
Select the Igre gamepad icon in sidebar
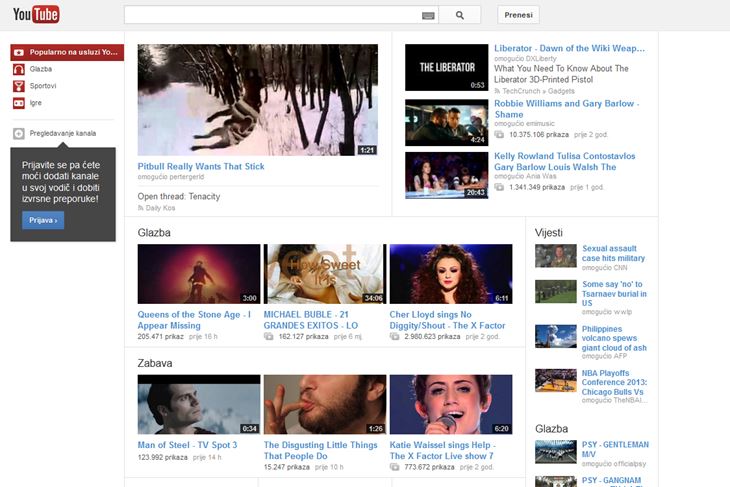pos(19,103)
